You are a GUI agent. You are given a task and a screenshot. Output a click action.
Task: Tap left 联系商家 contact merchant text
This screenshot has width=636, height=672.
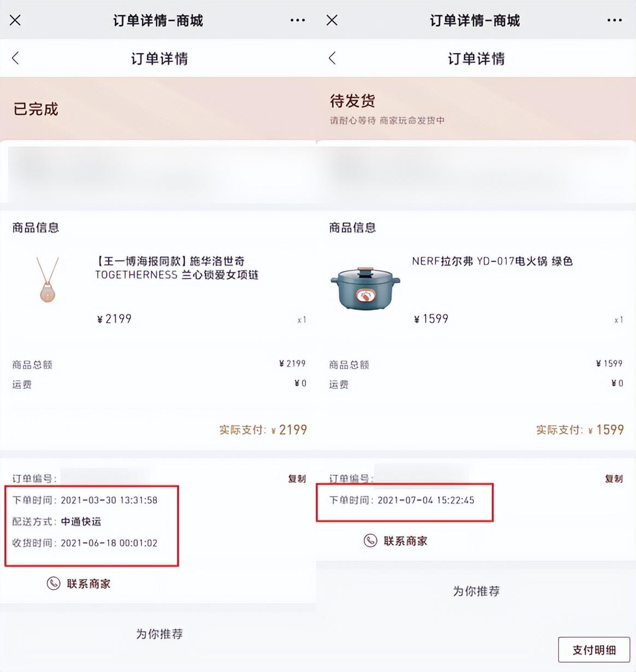pyautogui.click(x=89, y=583)
